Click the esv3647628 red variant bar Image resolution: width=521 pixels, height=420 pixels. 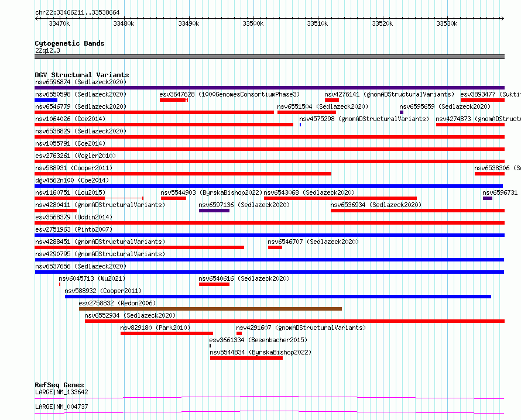tap(173, 100)
